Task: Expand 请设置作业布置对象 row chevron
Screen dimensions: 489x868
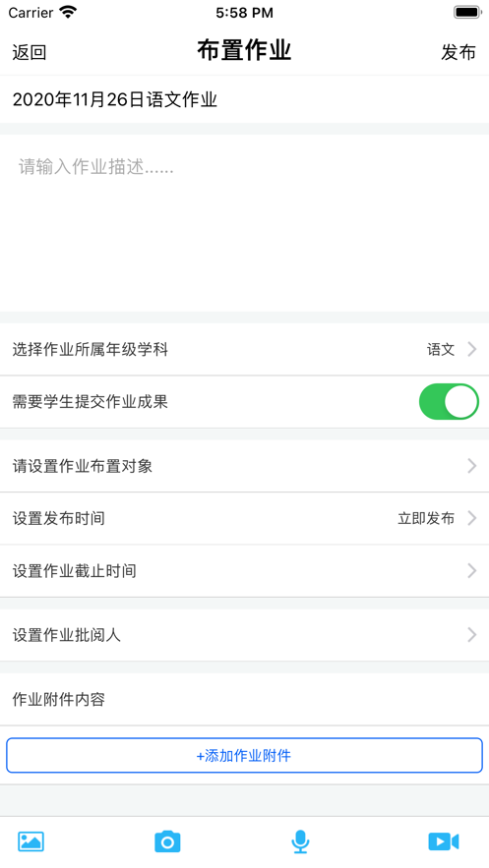Action: pos(472,466)
